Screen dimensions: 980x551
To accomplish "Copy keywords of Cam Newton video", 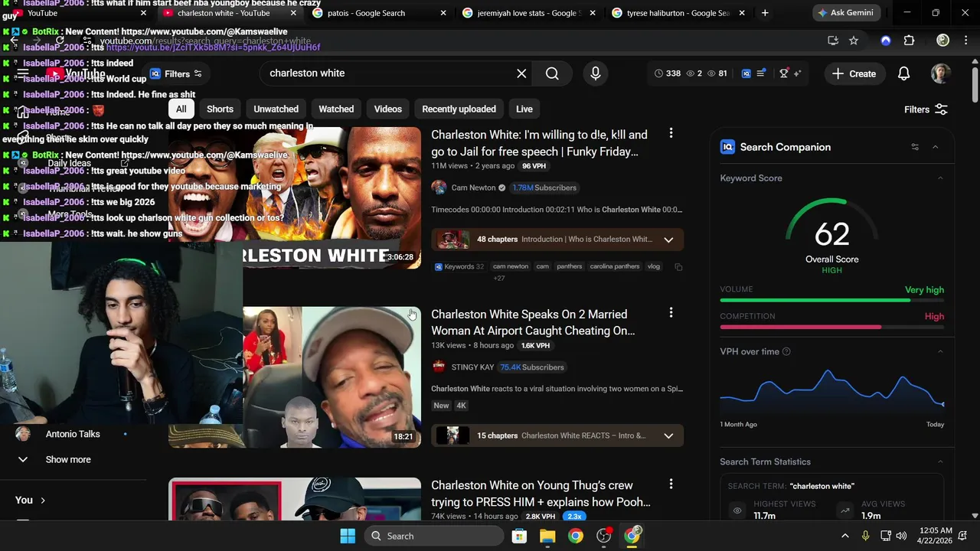I will pos(678,267).
